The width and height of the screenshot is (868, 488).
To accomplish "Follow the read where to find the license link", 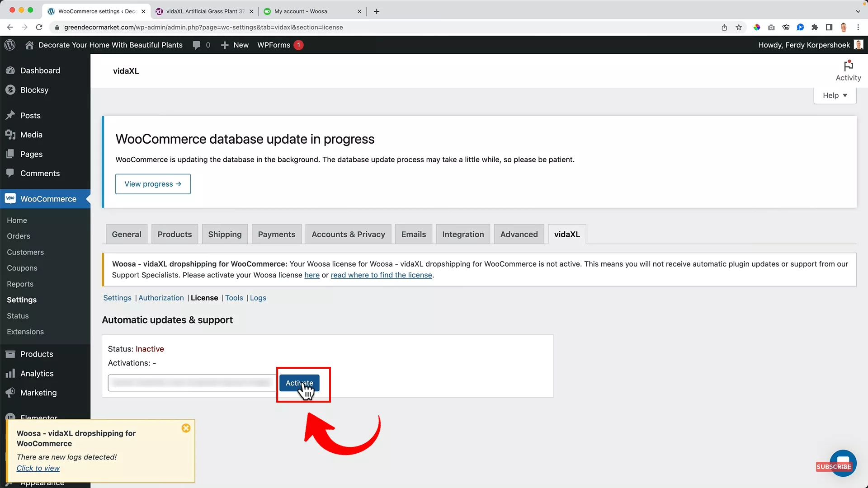I will (x=381, y=275).
